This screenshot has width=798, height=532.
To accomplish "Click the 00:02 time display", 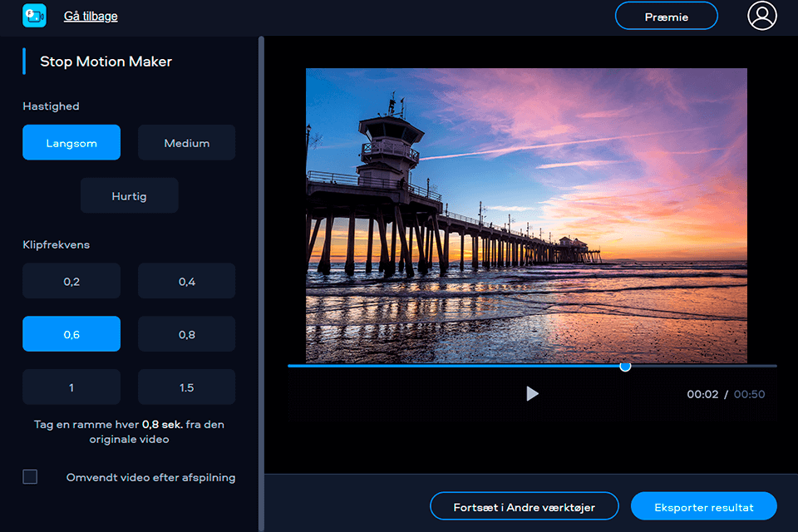I will [701, 394].
